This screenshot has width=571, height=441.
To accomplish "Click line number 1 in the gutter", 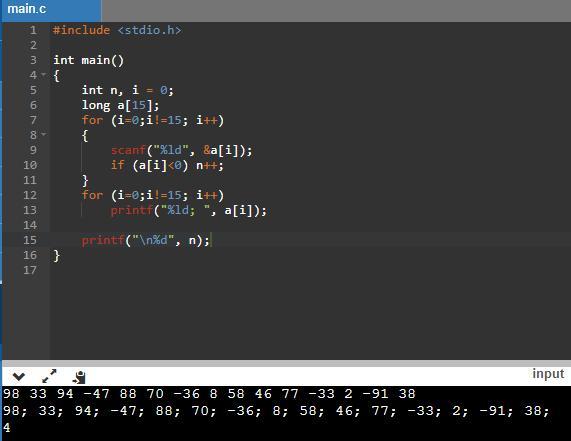I will point(33,30).
